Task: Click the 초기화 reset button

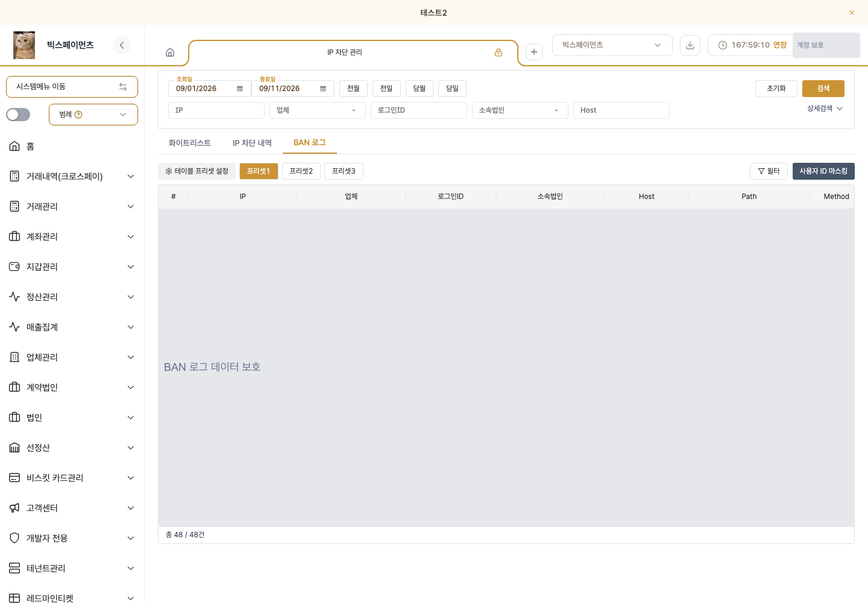Action: tap(776, 89)
